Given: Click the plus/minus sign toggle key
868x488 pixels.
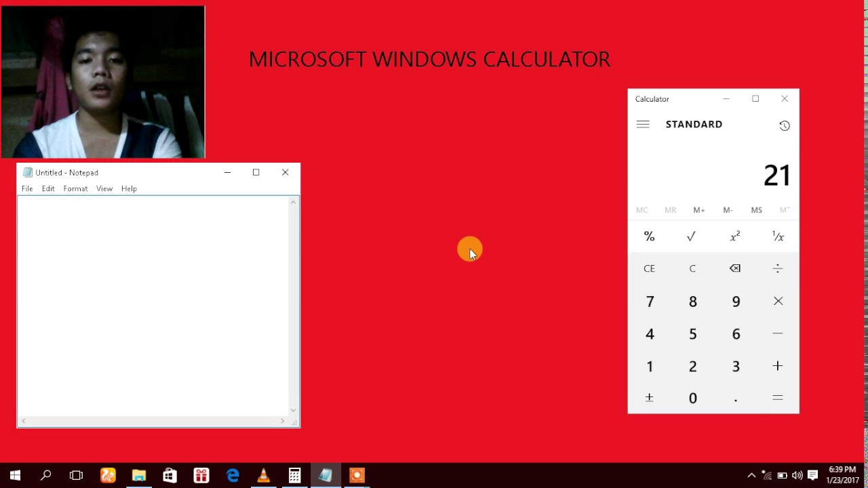Looking at the screenshot, I should [650, 398].
